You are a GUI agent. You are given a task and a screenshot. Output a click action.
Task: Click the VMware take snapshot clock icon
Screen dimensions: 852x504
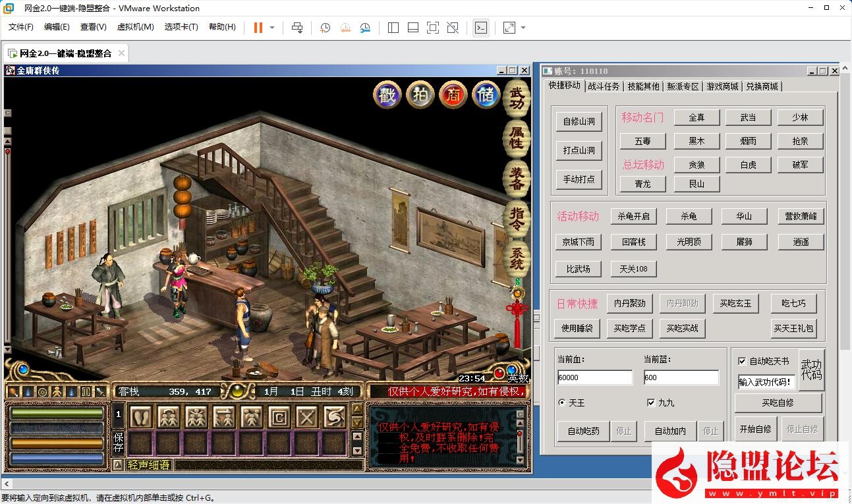(325, 28)
